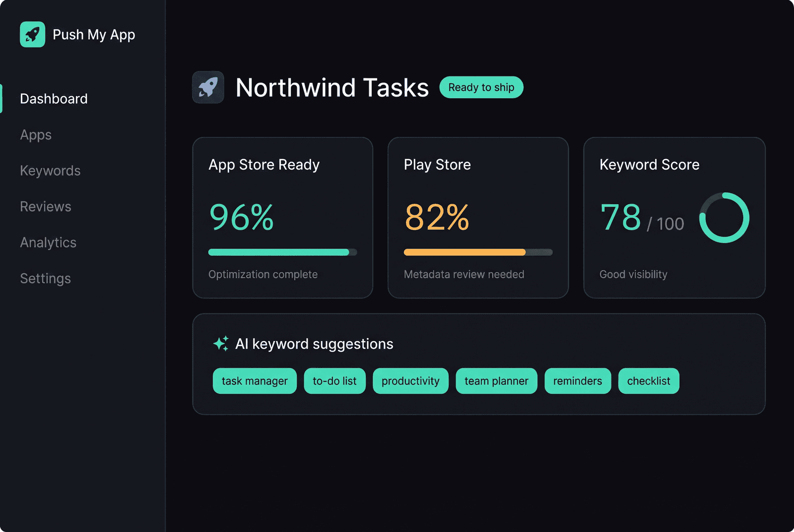Click the AI sparkle icon
The height and width of the screenshot is (532, 794).
221,344
